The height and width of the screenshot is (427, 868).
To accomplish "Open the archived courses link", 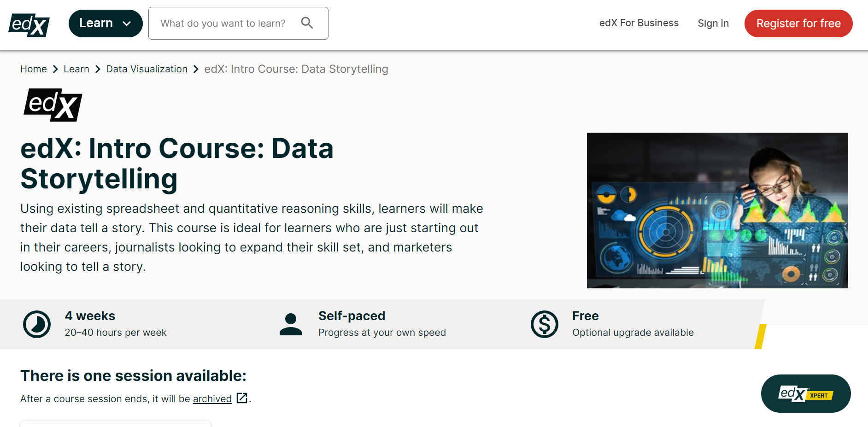I will (212, 398).
